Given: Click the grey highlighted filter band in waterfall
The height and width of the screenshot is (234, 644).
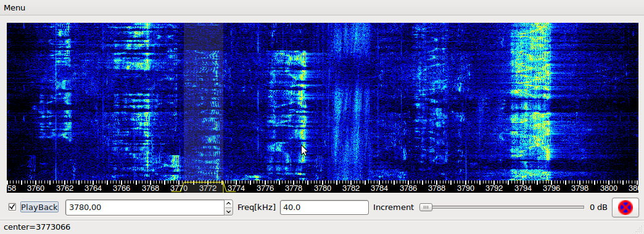Looking at the screenshot, I should point(204,102).
